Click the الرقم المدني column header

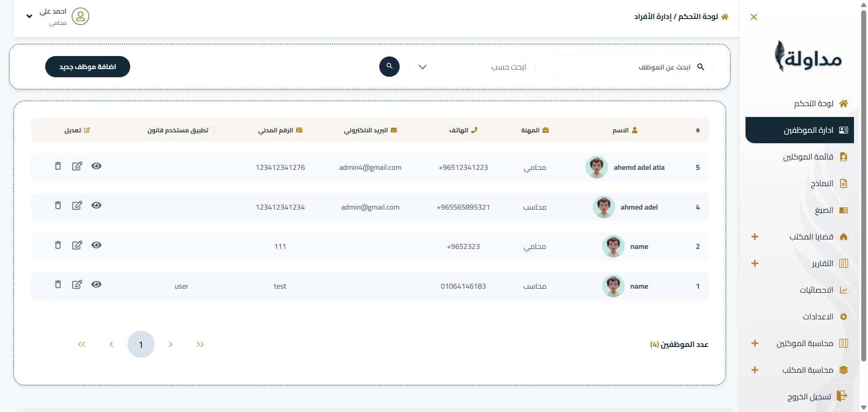tap(280, 130)
